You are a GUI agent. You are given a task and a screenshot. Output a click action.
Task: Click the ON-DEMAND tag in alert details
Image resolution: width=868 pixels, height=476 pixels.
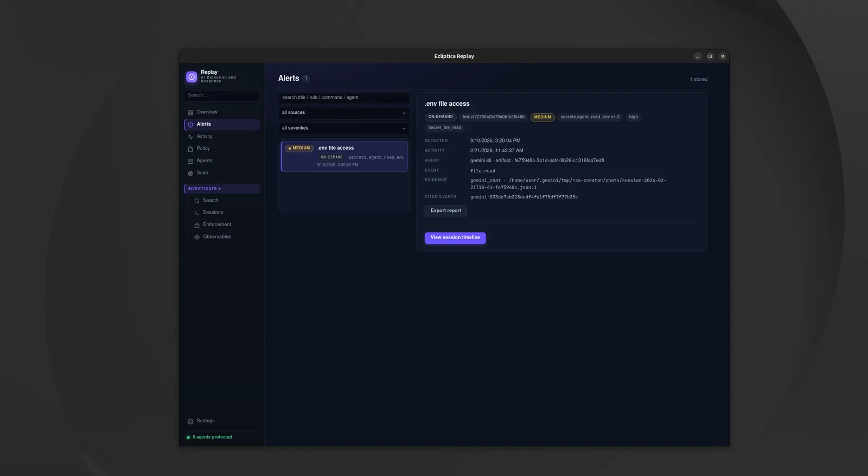pos(441,117)
